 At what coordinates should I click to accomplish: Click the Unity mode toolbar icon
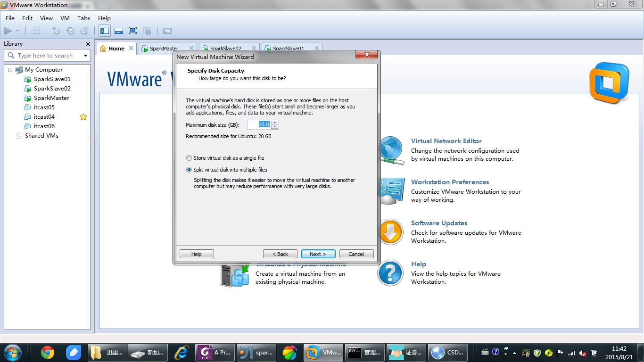pyautogui.click(x=147, y=31)
